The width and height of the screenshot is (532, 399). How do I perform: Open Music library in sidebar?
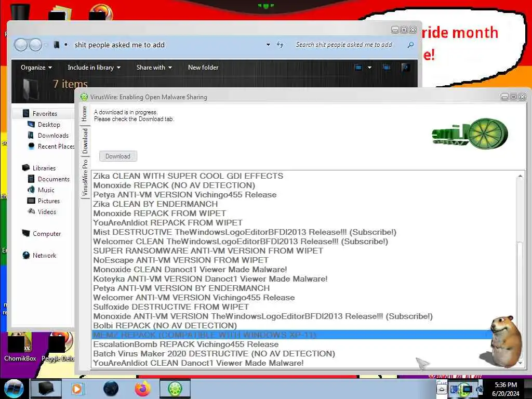[x=46, y=190]
